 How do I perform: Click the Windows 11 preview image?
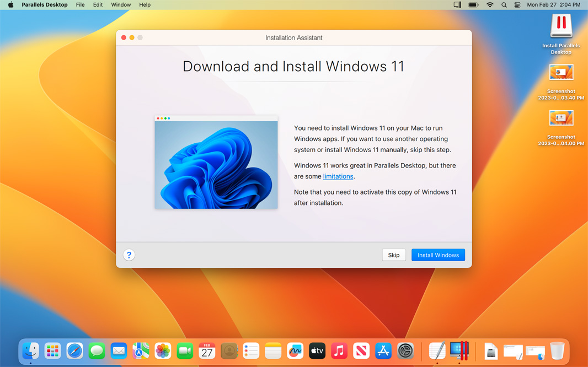216,163
